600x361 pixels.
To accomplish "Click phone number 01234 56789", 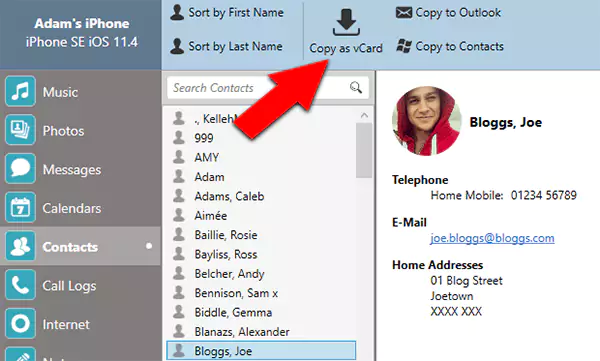I will [x=543, y=195].
